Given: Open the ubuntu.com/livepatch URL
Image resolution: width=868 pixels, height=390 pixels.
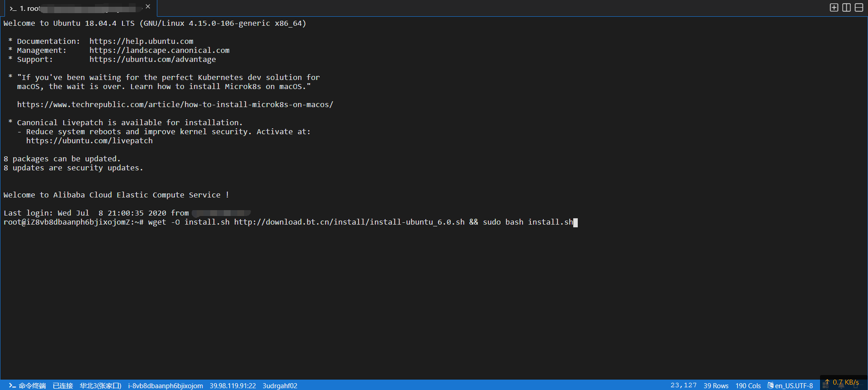Looking at the screenshot, I should click(90, 141).
